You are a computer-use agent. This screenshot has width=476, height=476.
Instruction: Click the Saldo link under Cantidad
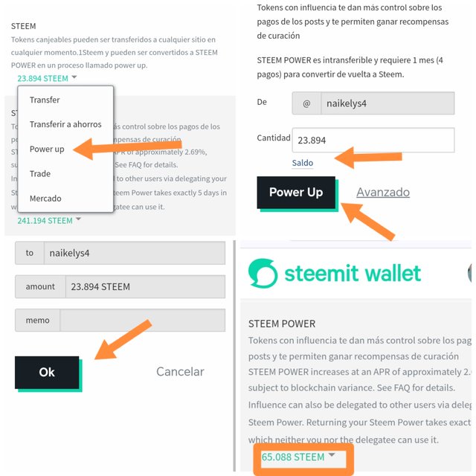tap(303, 163)
